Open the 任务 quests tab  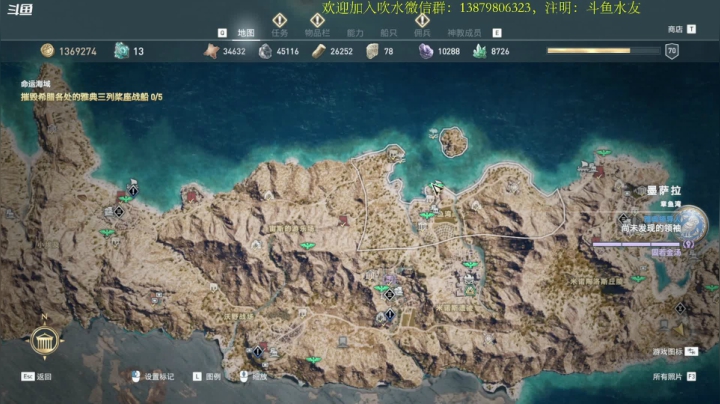point(279,33)
